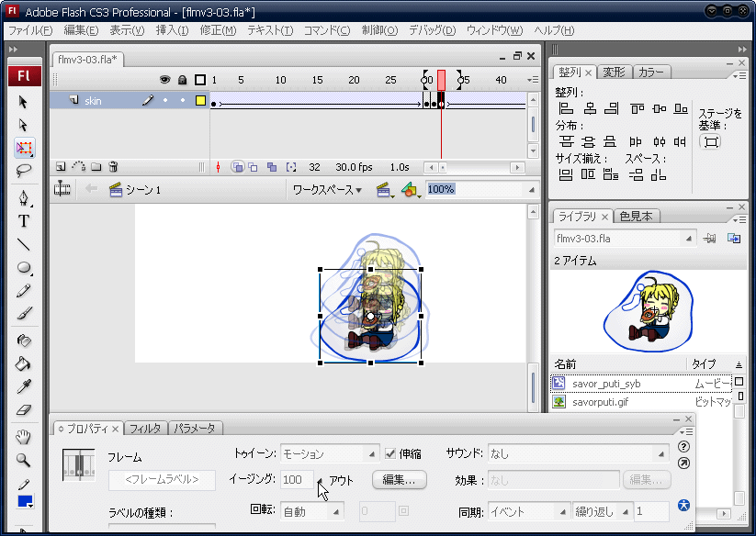Select the Text tool

click(23, 221)
